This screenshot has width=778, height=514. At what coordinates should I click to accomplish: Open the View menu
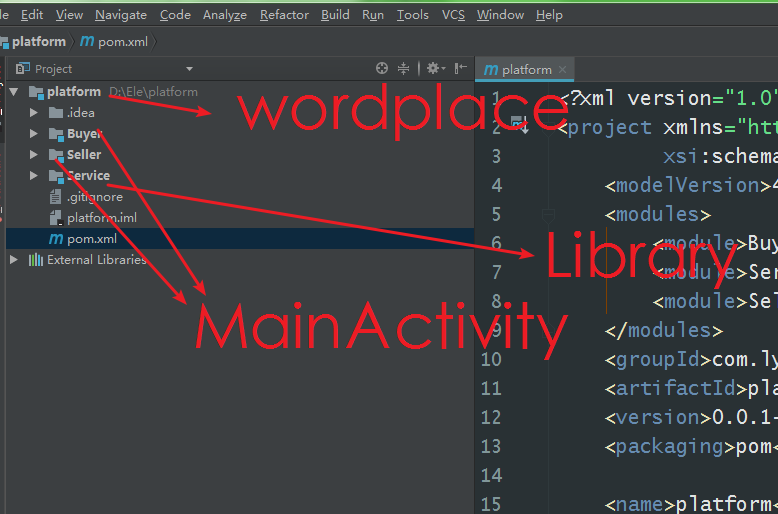(69, 15)
